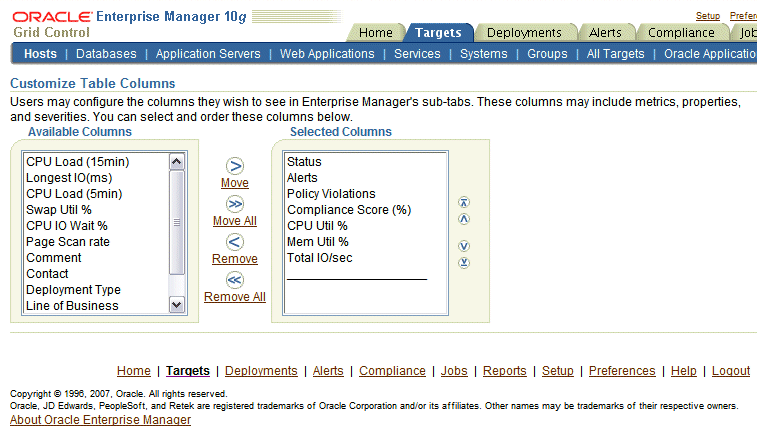Open the Application Servers sub-tab

click(x=208, y=54)
